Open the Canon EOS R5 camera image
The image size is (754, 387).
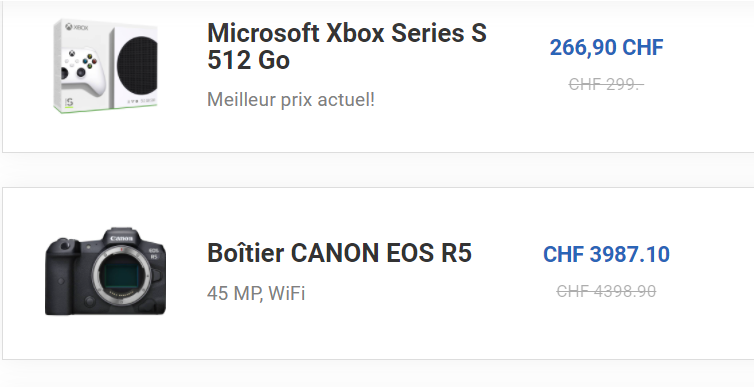click(x=105, y=271)
